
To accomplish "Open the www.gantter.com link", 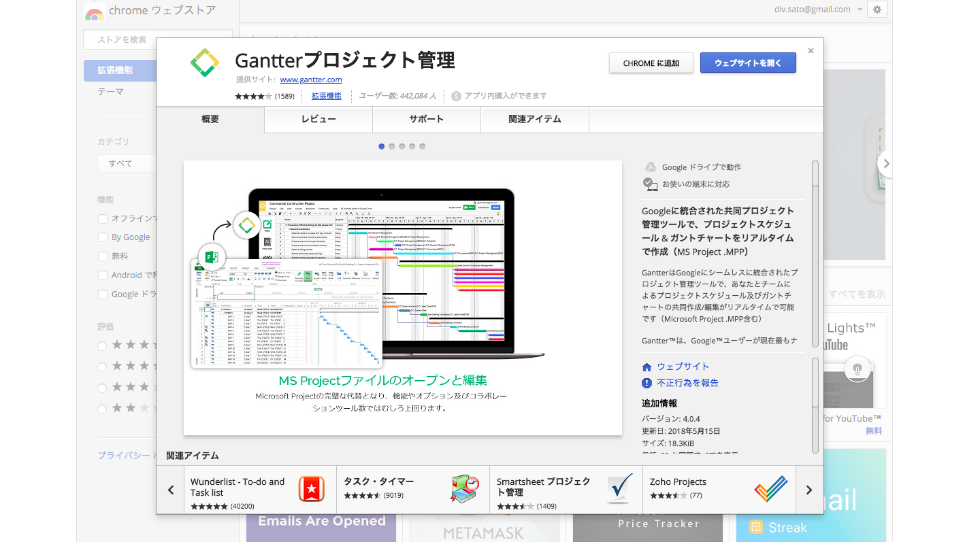I will point(311,80).
